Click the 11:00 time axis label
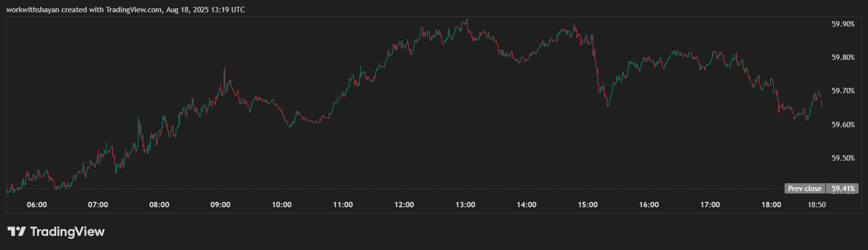 (343, 205)
